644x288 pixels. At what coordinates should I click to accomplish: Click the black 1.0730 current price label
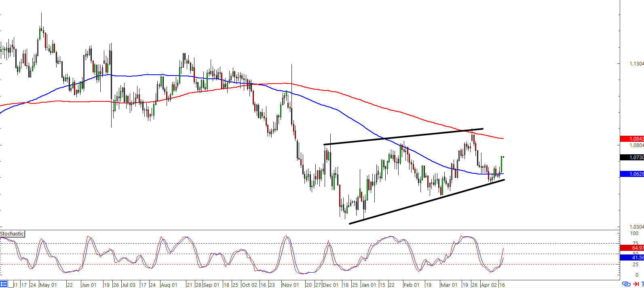pos(632,158)
